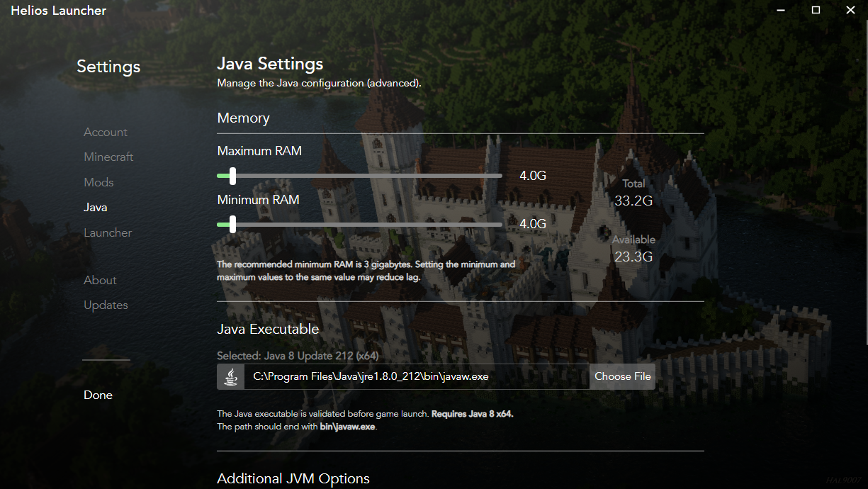Screen dimensions: 868x489
Task: Select the Java settings tab
Action: (x=96, y=208)
